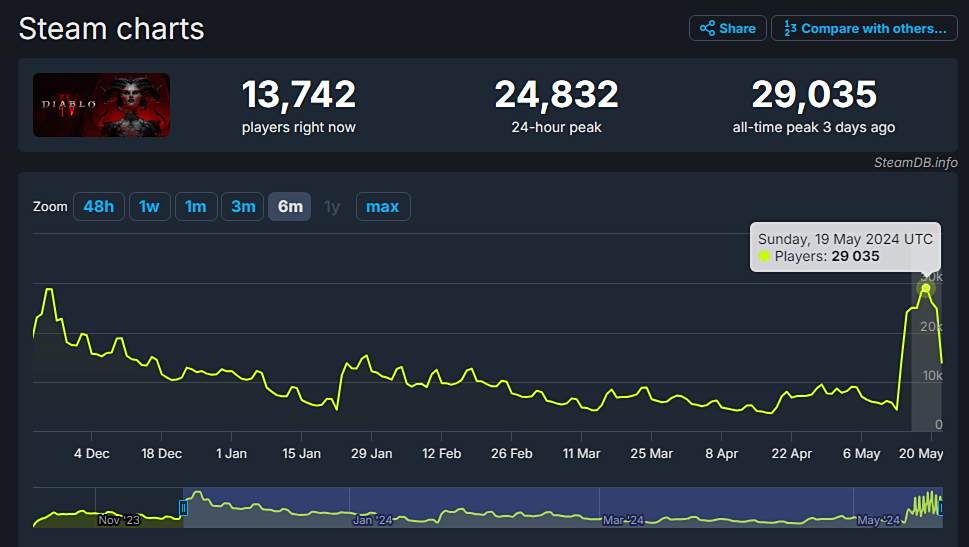Click the share icon on Share button
This screenshot has width=969, height=547.
pos(707,28)
